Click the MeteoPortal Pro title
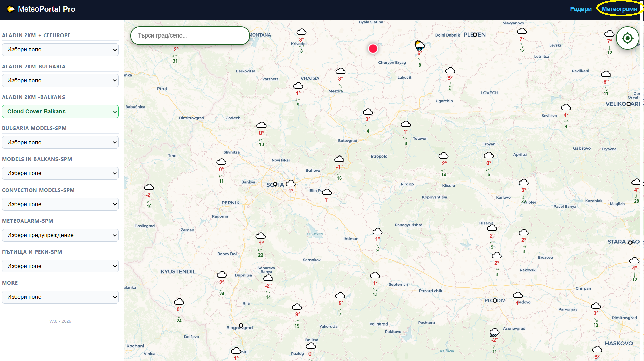This screenshot has height=361, width=644. click(x=47, y=9)
